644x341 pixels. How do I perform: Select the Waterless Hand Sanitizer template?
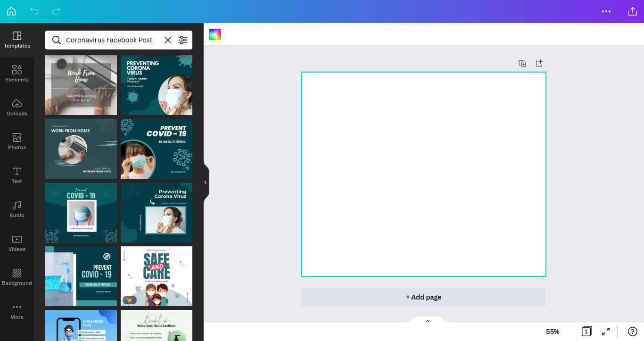pos(157,325)
